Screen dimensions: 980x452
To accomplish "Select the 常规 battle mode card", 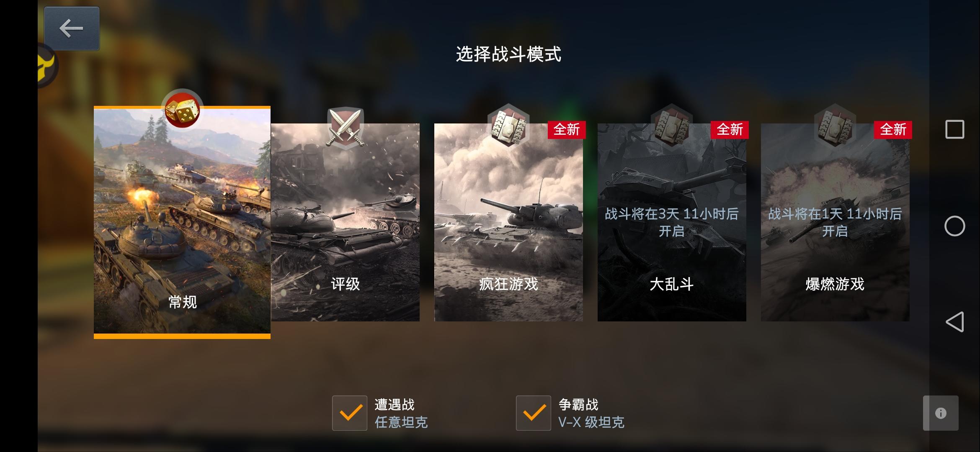I will pyautogui.click(x=182, y=222).
